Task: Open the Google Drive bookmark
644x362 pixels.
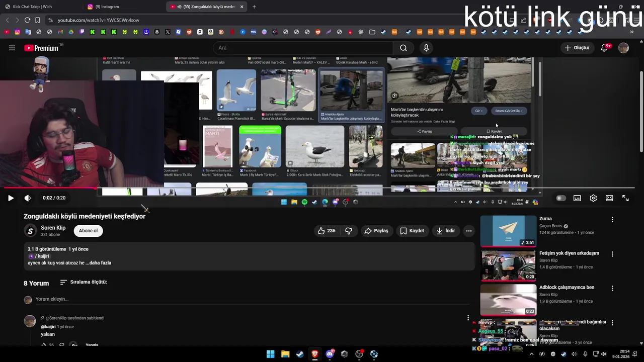Action: [x=71, y=32]
